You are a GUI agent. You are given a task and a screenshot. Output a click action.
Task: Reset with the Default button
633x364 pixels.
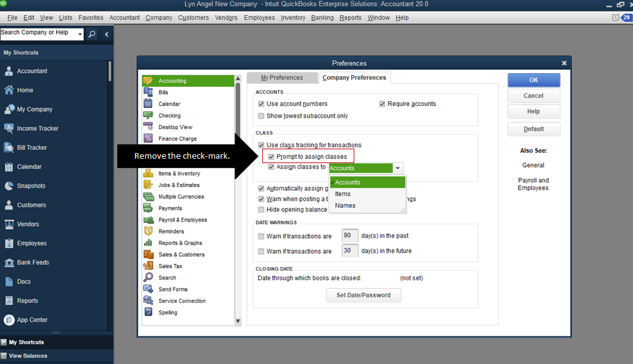[533, 129]
